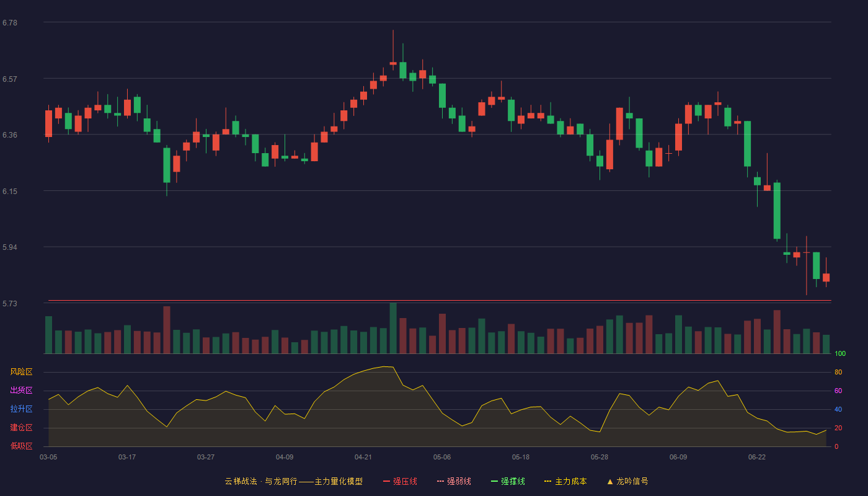868x496 pixels.
Task: Click the 6.57 price axis label
Action: [10, 79]
